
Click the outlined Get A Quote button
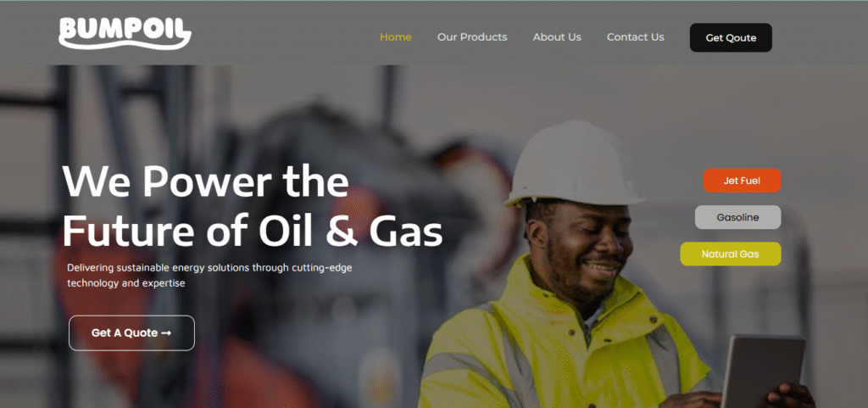[131, 333]
